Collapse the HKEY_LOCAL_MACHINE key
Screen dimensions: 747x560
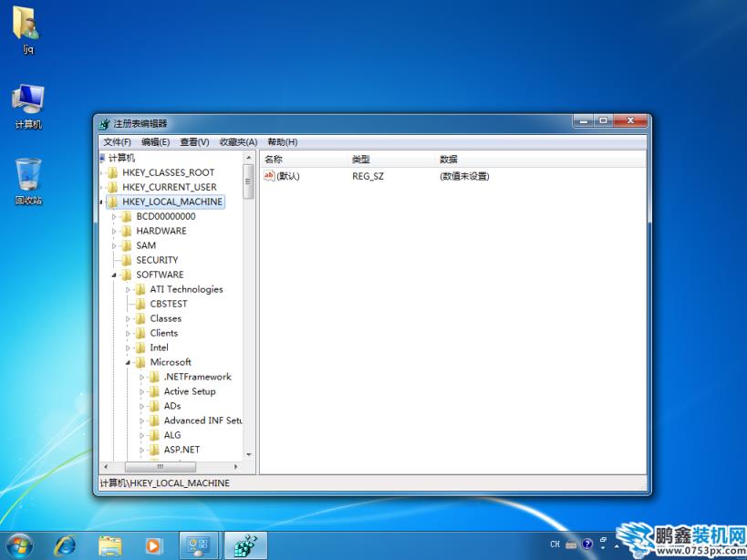click(101, 202)
